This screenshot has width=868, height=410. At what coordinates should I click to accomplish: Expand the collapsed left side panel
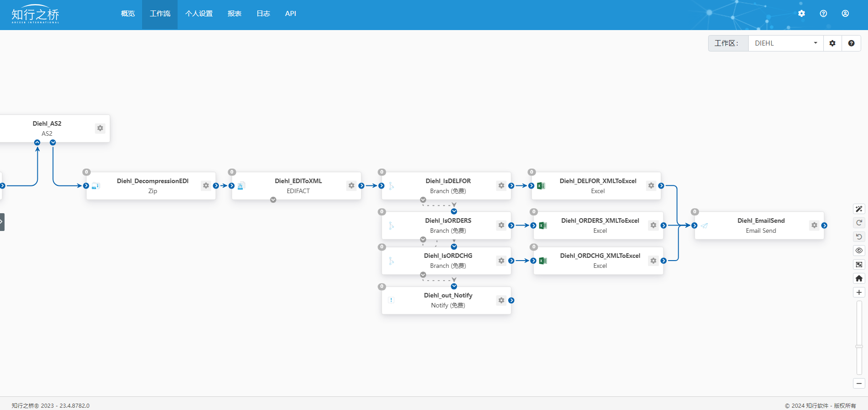click(x=2, y=222)
